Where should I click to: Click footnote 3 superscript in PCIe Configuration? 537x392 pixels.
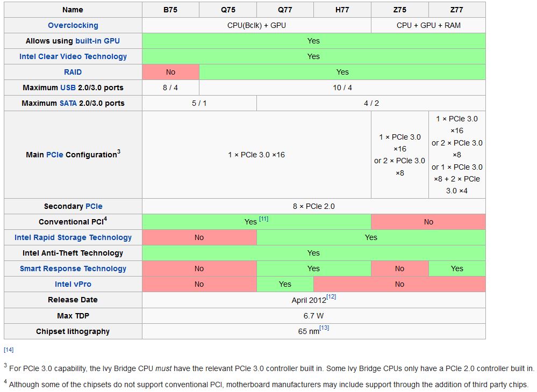[119, 151]
